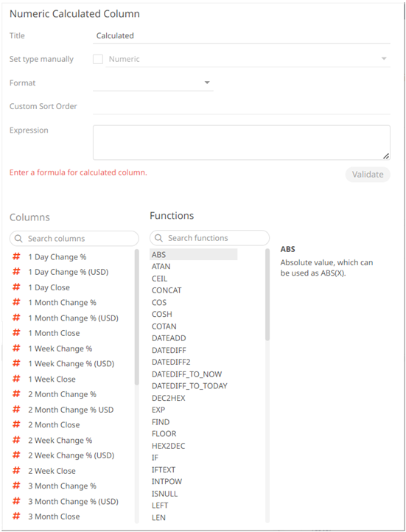Image resolution: width=406 pixels, height=532 pixels.
Task: Click the hash icon beside 1 Week Change %
Action: (16, 348)
